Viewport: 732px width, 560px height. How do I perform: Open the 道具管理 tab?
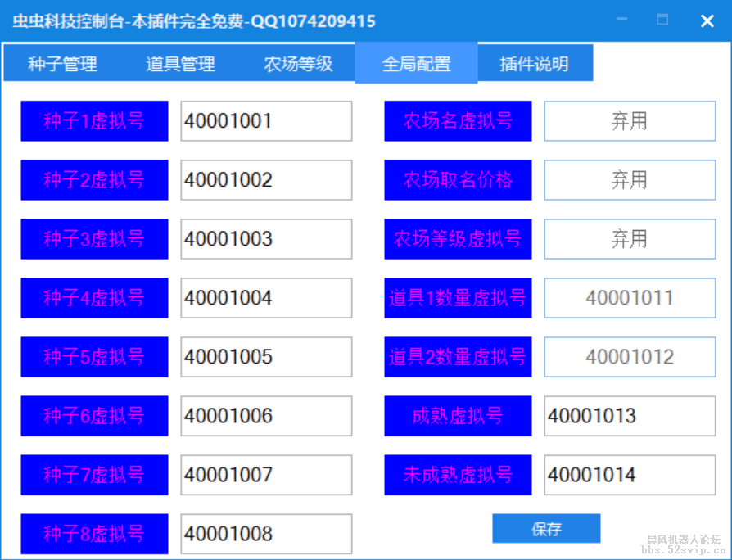pyautogui.click(x=178, y=62)
